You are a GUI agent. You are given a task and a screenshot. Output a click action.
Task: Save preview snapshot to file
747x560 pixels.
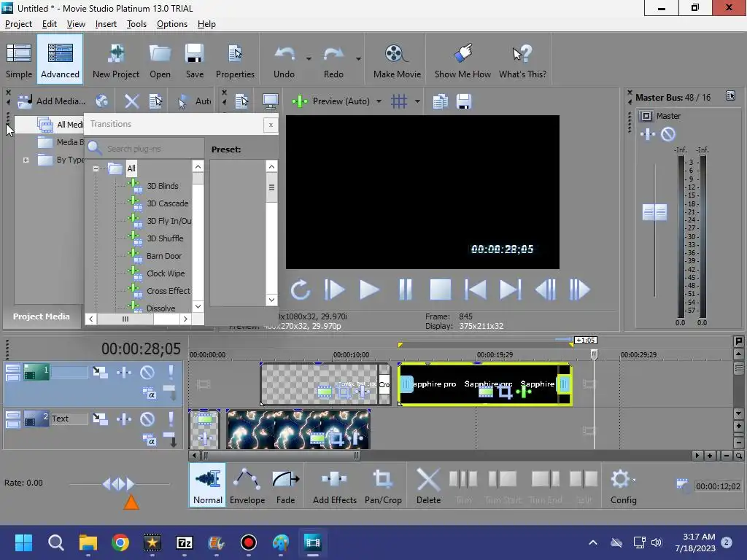(463, 101)
